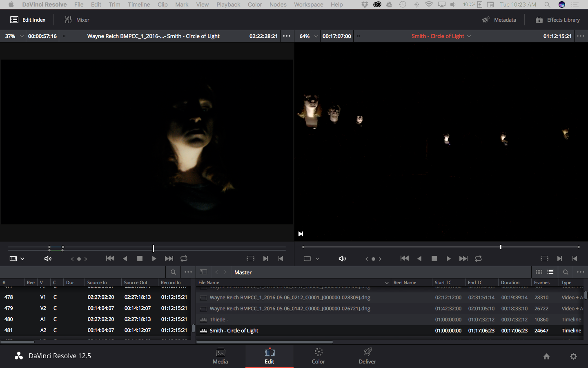588x368 pixels.
Task: Click timeline viewer scrubber playhead
Action: click(x=501, y=247)
